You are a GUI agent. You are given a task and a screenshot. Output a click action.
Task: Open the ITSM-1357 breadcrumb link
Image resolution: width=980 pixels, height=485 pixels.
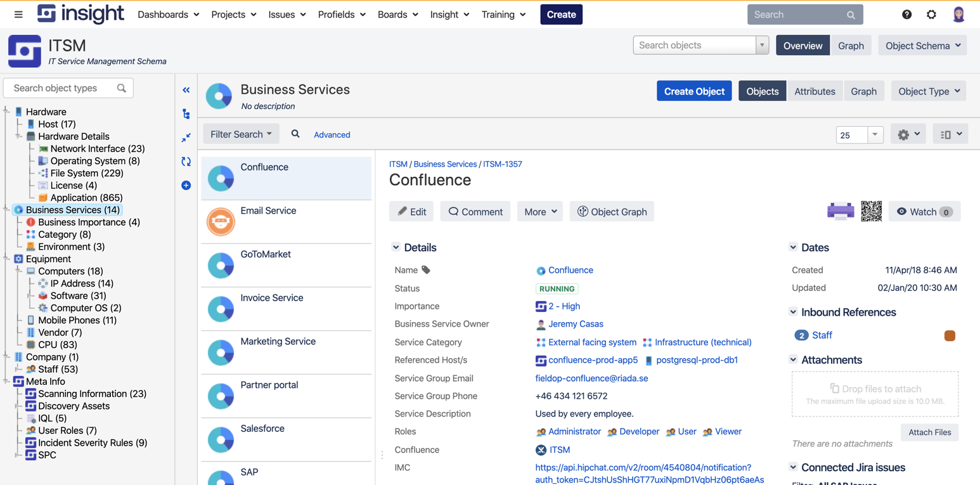(x=503, y=164)
